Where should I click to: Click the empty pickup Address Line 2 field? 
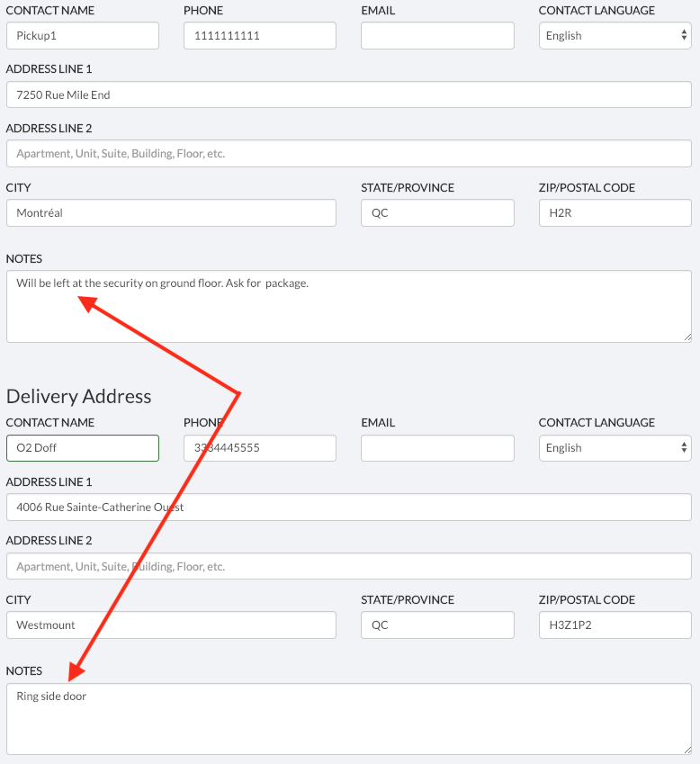click(349, 154)
